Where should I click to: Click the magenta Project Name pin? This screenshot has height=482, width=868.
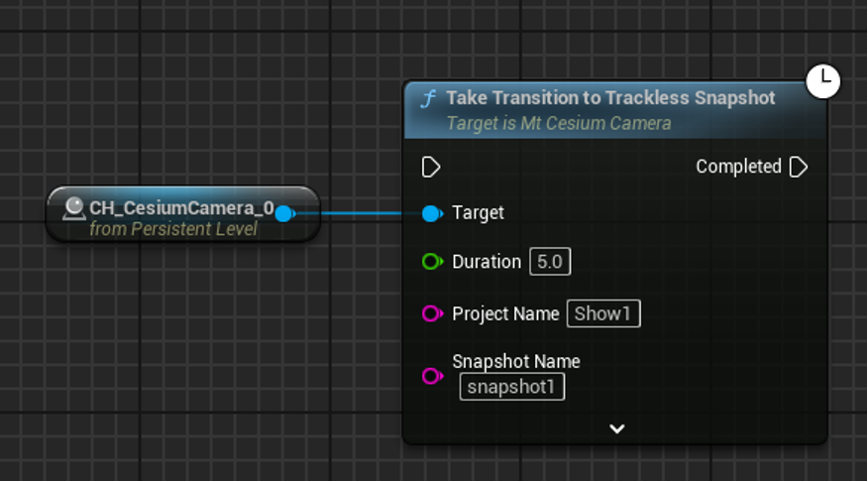click(432, 313)
